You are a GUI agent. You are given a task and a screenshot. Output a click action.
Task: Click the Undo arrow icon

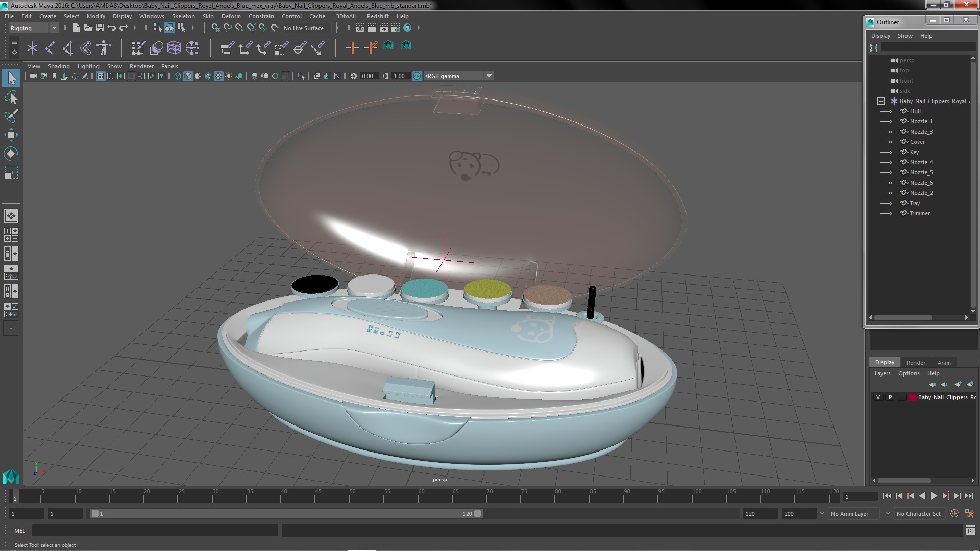point(112,28)
